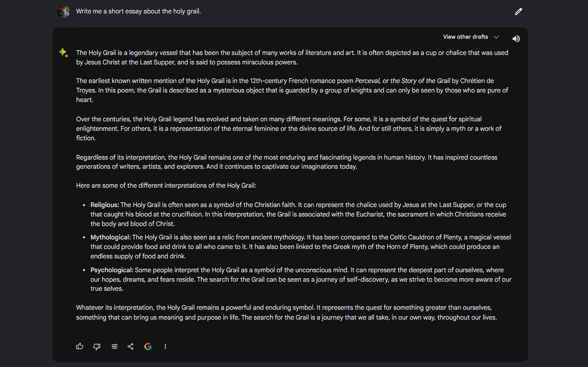This screenshot has width=588, height=367.
Task: Click the prompt text 'Write me a short essay'
Action: (109, 11)
